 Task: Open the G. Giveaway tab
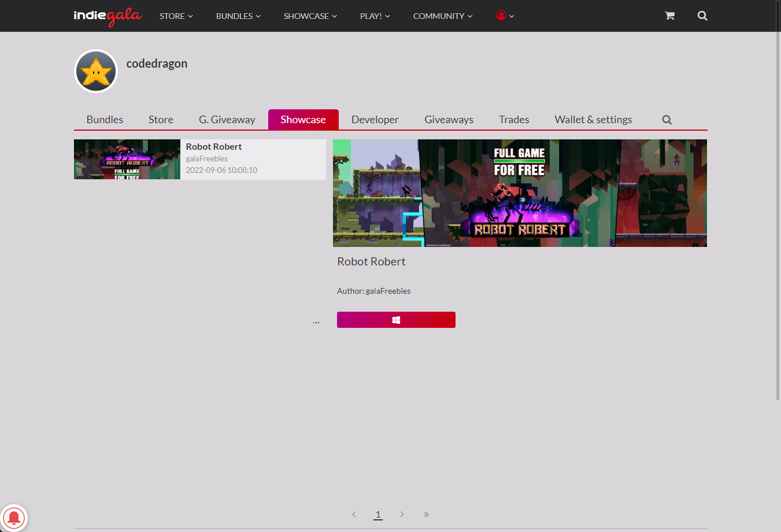pyautogui.click(x=227, y=120)
